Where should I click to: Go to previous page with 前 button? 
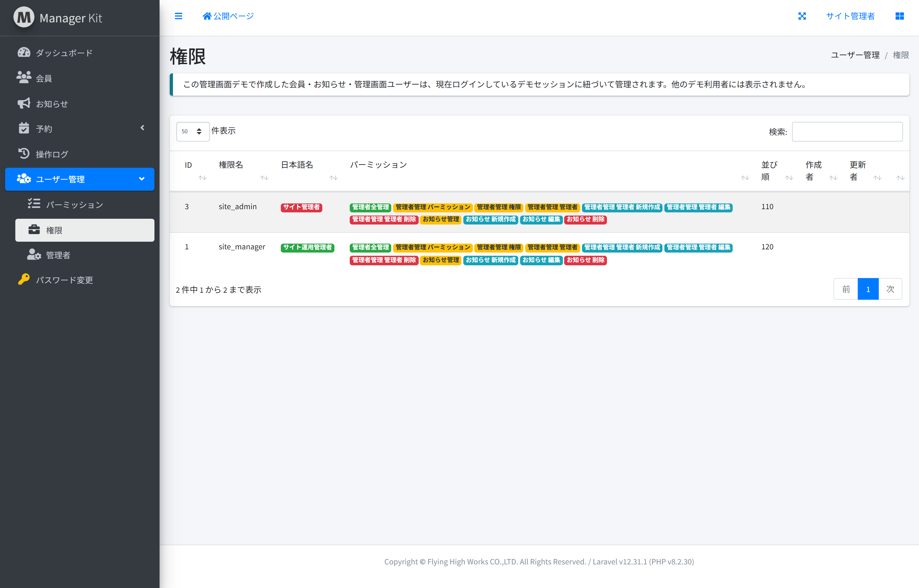pyautogui.click(x=846, y=289)
